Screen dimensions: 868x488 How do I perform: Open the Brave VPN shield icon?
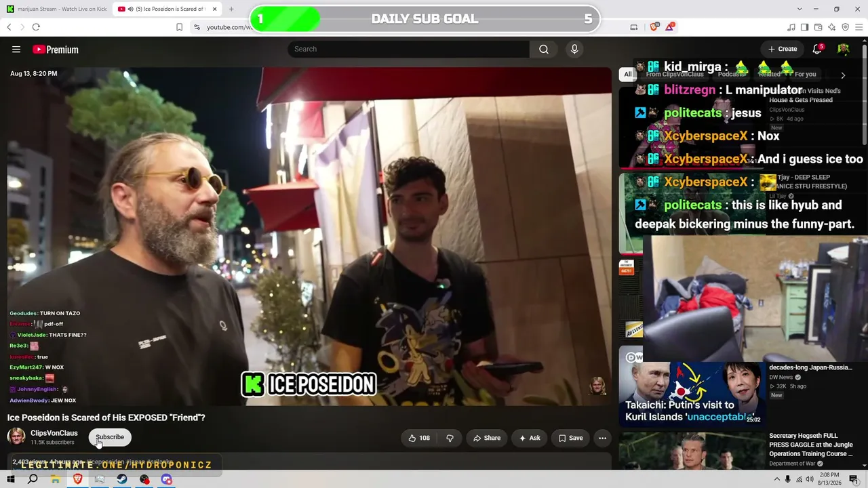pyautogui.click(x=846, y=27)
